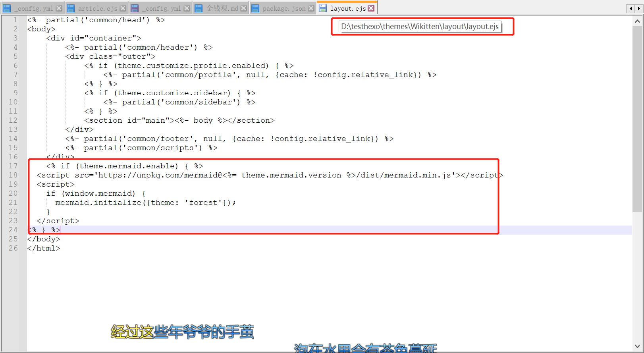Close the article.ejs tab

123,8
